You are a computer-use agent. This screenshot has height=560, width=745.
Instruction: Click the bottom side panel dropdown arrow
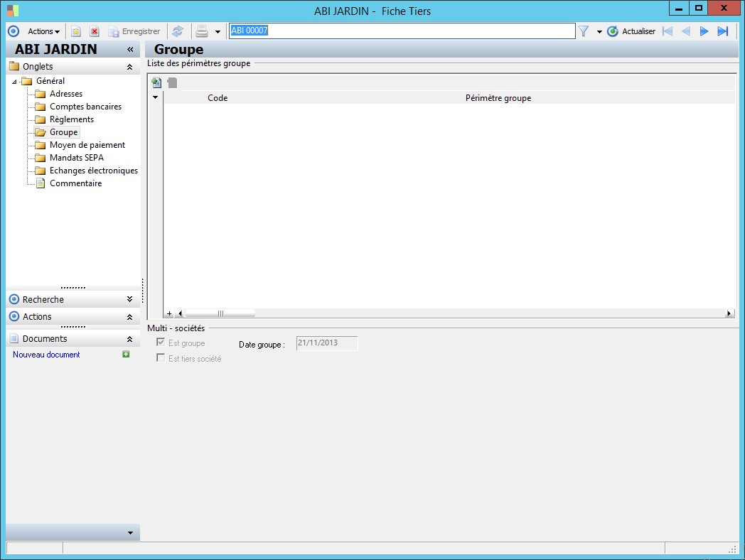click(x=130, y=533)
